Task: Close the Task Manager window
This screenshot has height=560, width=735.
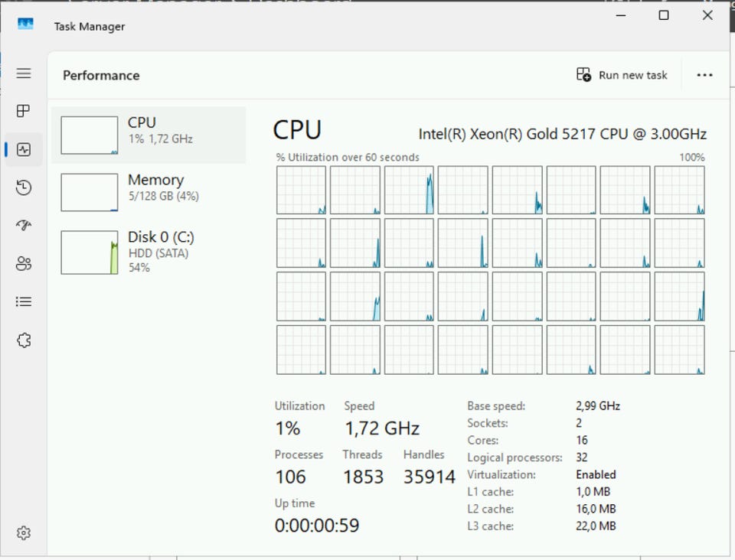Action: pyautogui.click(x=707, y=15)
